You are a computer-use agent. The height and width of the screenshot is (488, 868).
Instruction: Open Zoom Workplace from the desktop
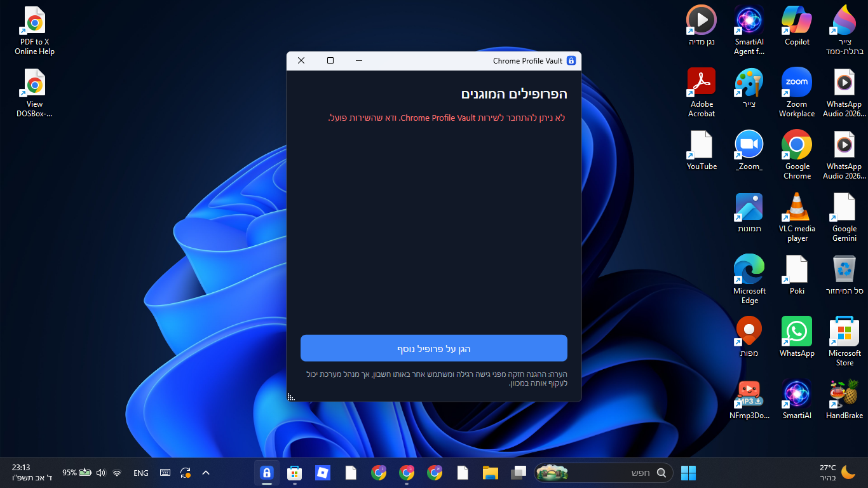[797, 93]
